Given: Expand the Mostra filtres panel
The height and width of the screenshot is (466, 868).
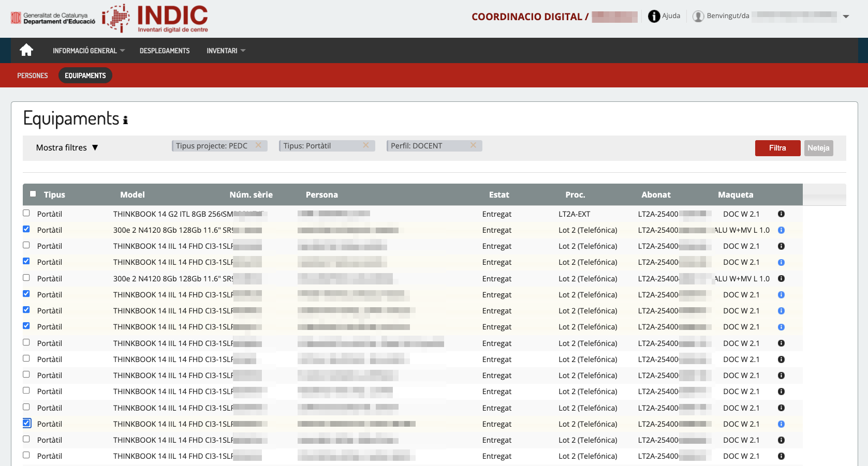Looking at the screenshot, I should [67, 148].
